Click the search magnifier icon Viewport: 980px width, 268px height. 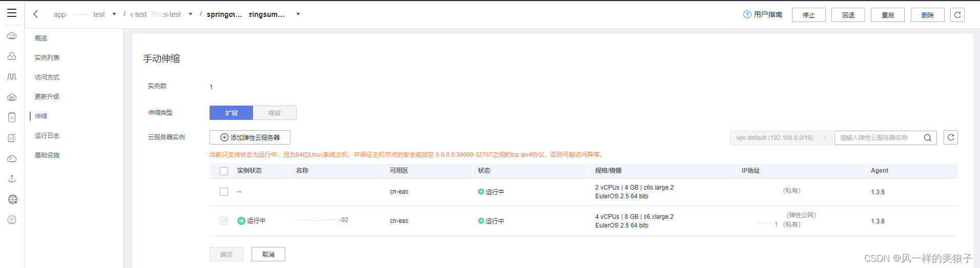point(928,138)
